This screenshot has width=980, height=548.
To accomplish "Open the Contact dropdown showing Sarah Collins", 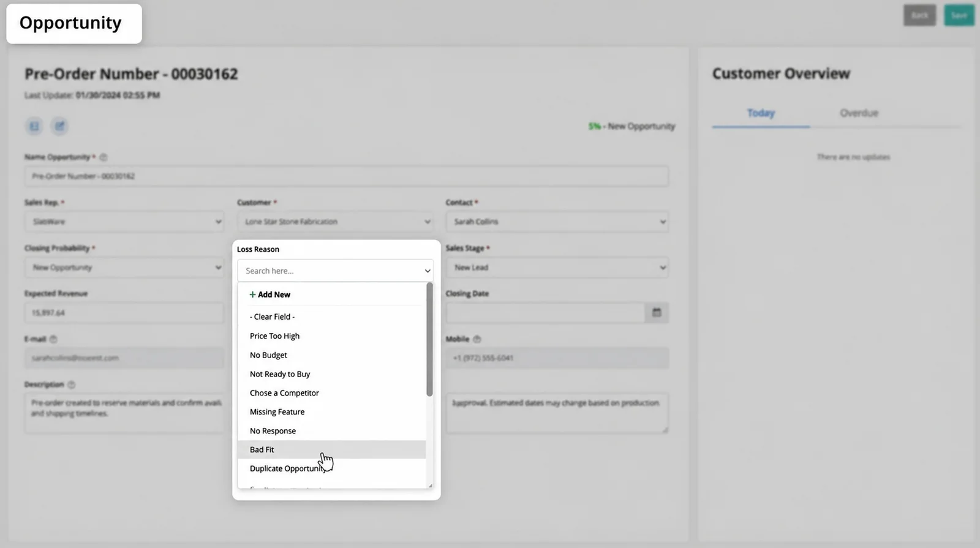I will tap(557, 222).
